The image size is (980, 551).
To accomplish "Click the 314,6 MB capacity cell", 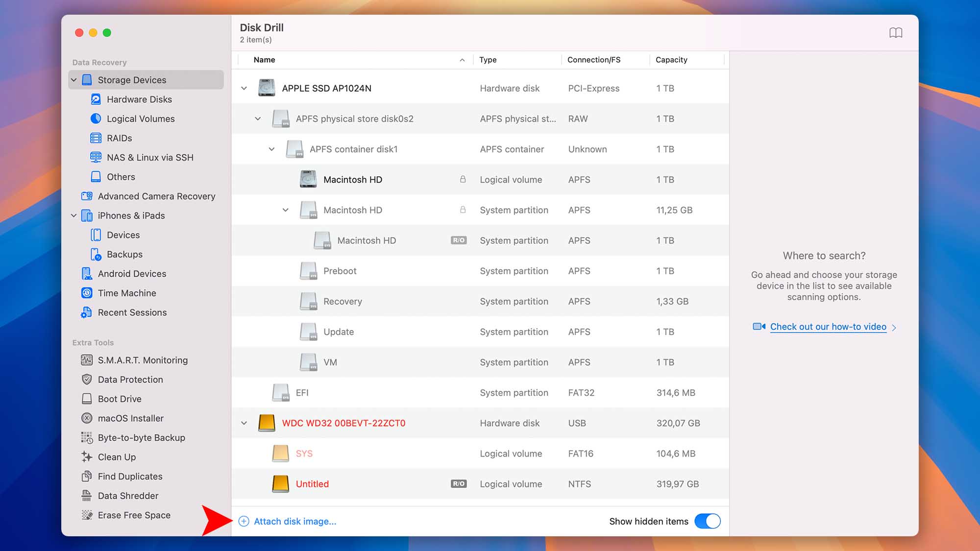I will point(676,392).
